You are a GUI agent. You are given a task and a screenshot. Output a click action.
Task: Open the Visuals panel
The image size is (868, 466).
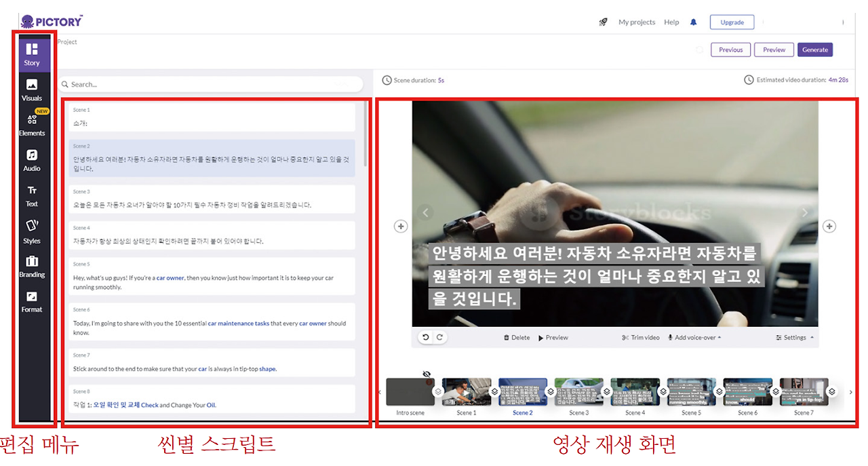(x=32, y=90)
